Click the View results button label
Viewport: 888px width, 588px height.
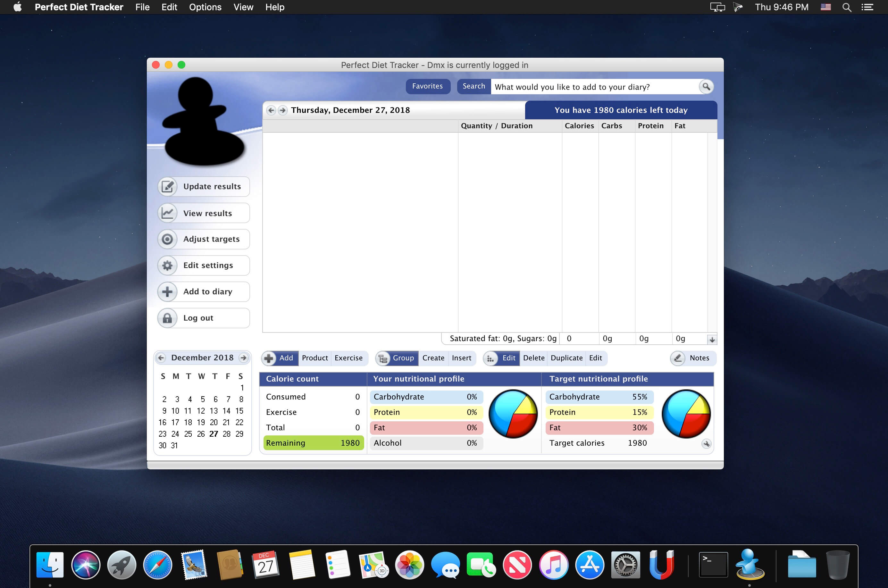click(208, 213)
